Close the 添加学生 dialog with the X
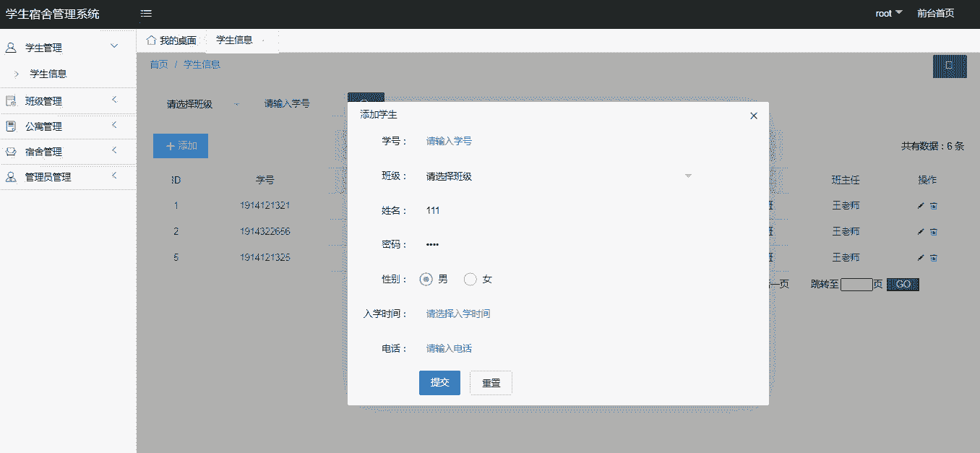This screenshot has height=453, width=980. click(754, 116)
